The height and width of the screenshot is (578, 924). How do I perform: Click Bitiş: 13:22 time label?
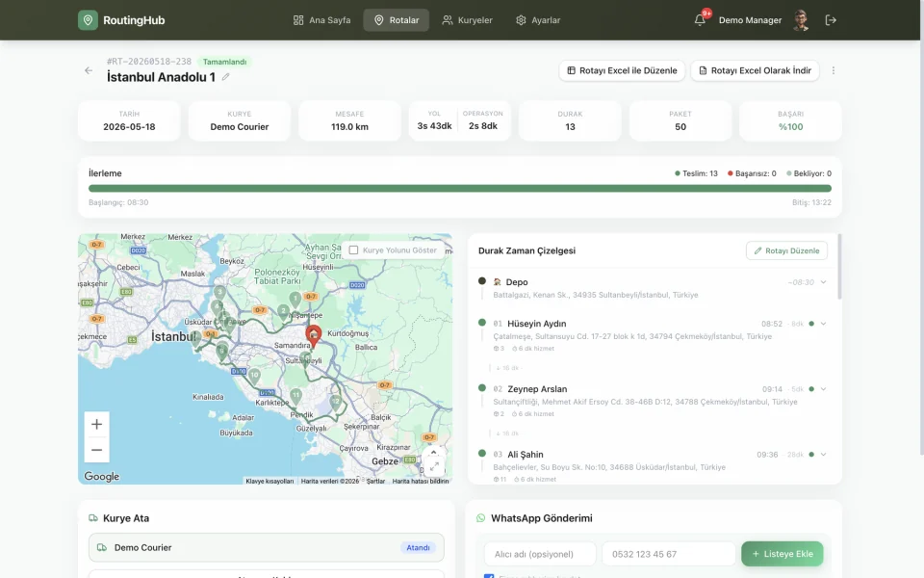pyautogui.click(x=811, y=202)
